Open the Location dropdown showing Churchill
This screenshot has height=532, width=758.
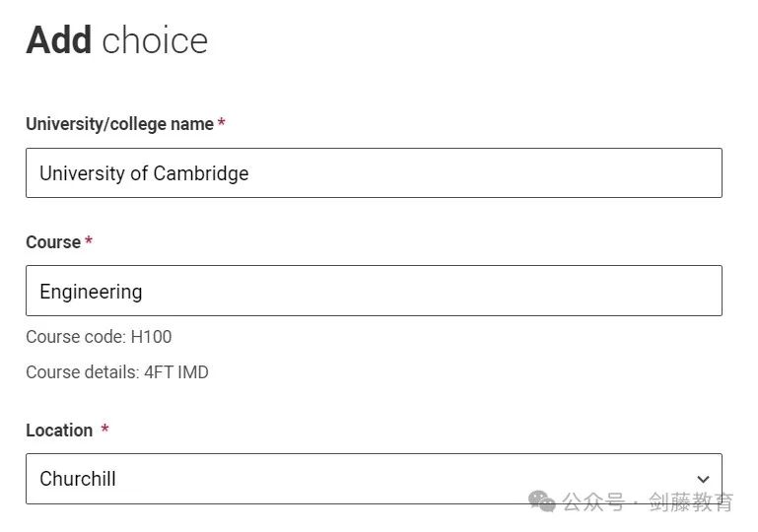click(x=374, y=479)
